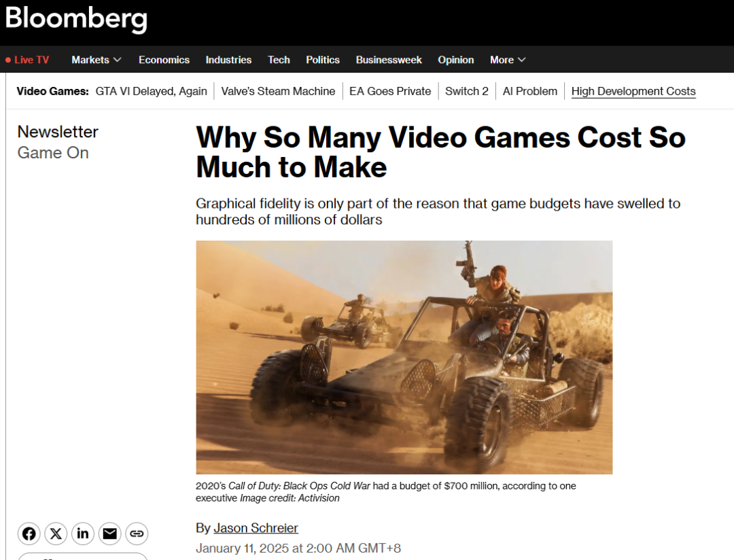Copy article link with chain icon
Viewport: 734px width, 560px height.
pos(137,533)
